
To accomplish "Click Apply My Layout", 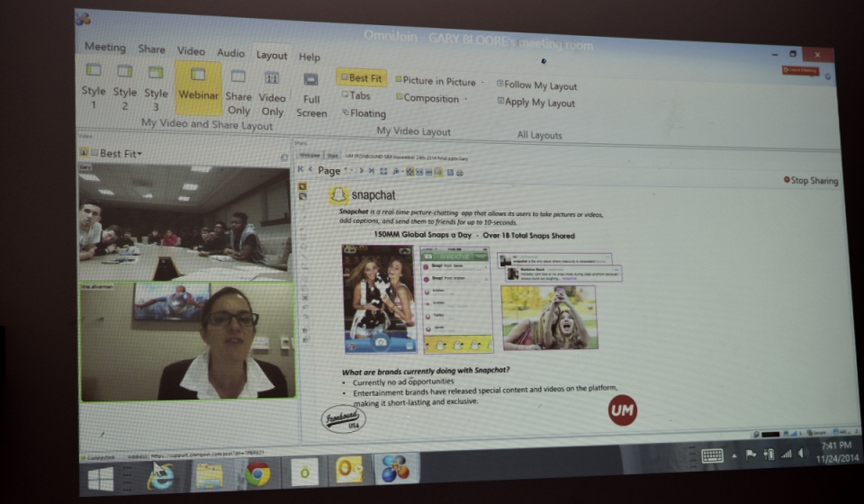I will pyautogui.click(x=536, y=103).
